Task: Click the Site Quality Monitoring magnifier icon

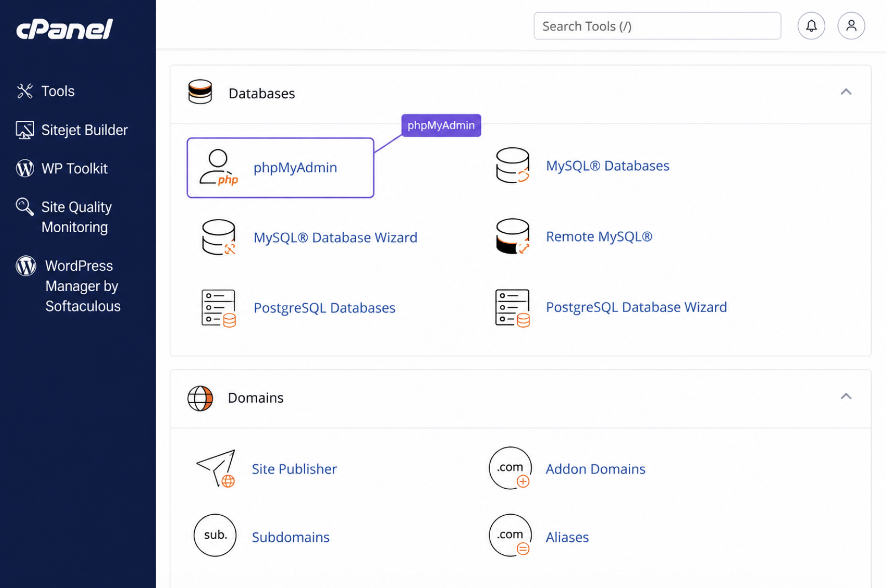Action: click(x=25, y=207)
